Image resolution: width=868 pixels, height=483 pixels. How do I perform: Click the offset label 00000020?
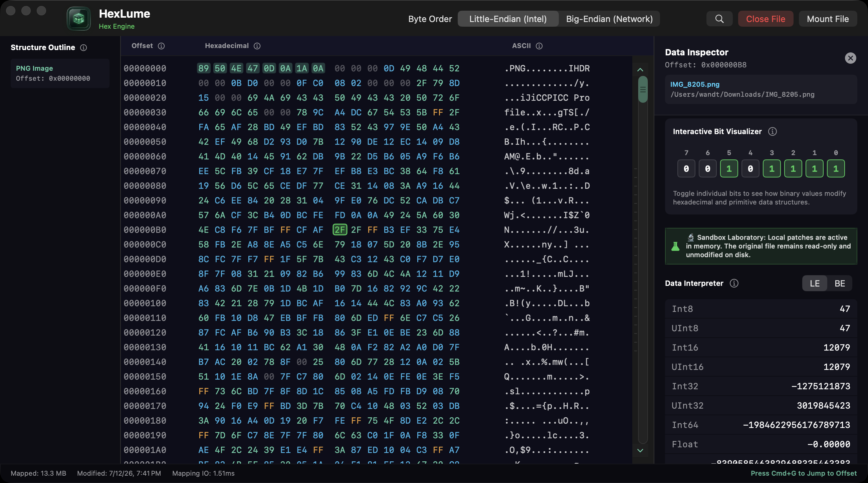[x=145, y=98]
